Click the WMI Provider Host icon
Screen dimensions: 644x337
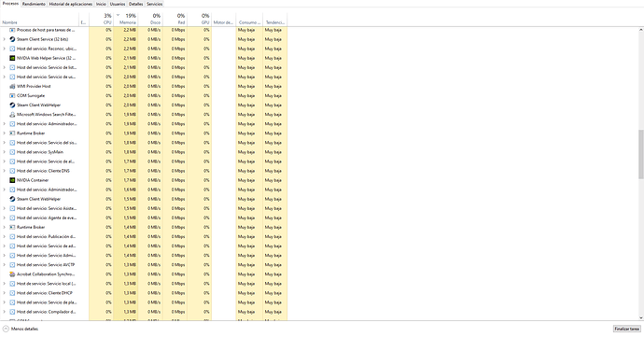[12, 86]
